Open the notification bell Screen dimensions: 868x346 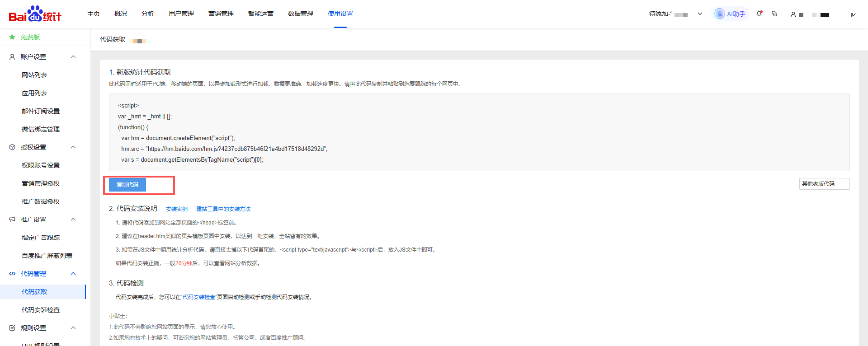(759, 14)
